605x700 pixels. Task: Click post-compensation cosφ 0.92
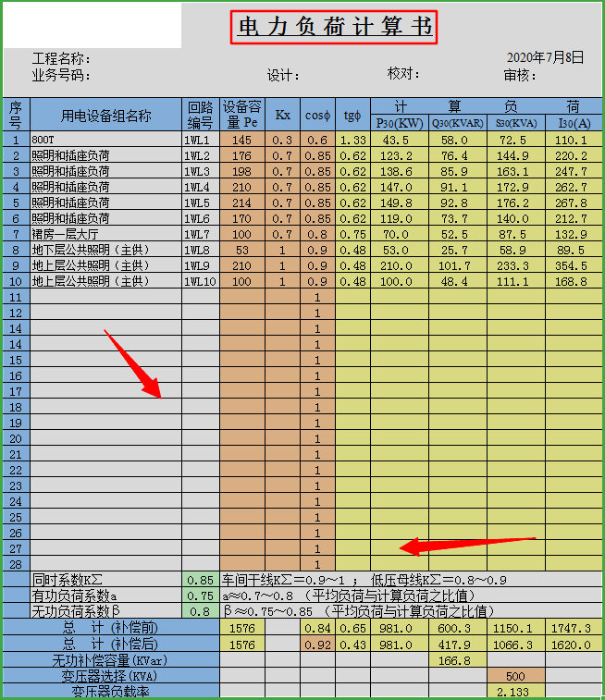tap(317, 645)
